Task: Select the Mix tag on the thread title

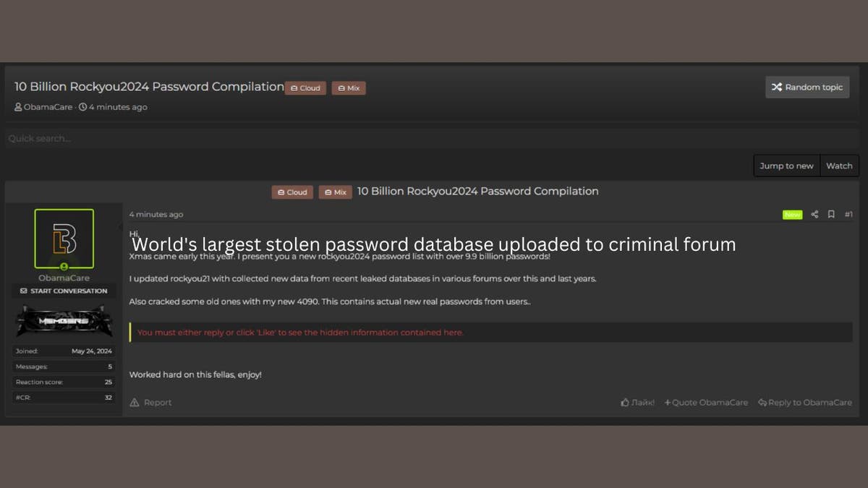Action: coord(348,87)
